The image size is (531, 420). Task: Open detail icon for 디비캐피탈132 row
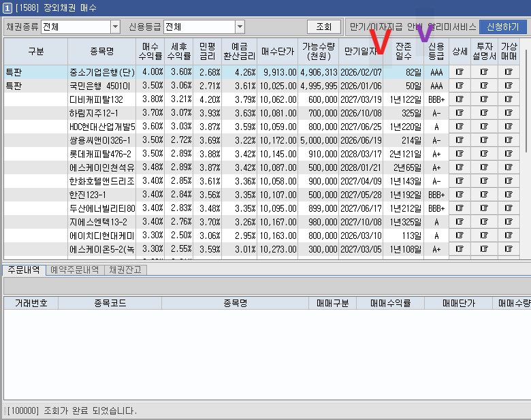(460, 99)
